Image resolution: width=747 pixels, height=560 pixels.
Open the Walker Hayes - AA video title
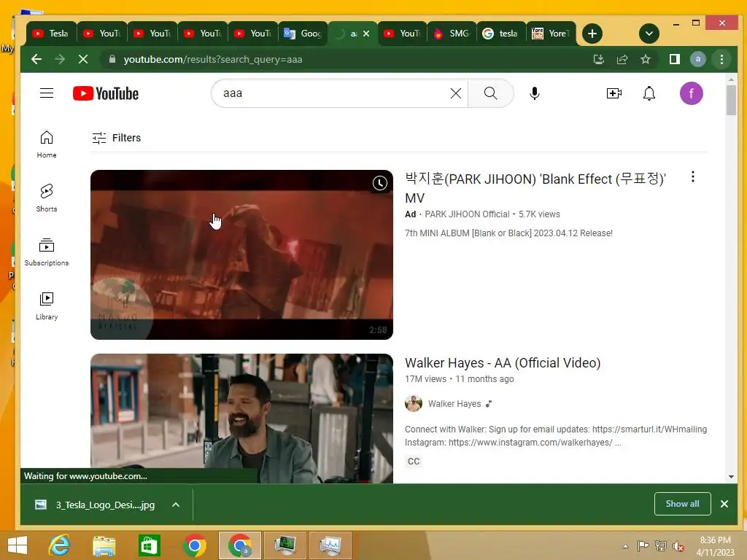503,363
